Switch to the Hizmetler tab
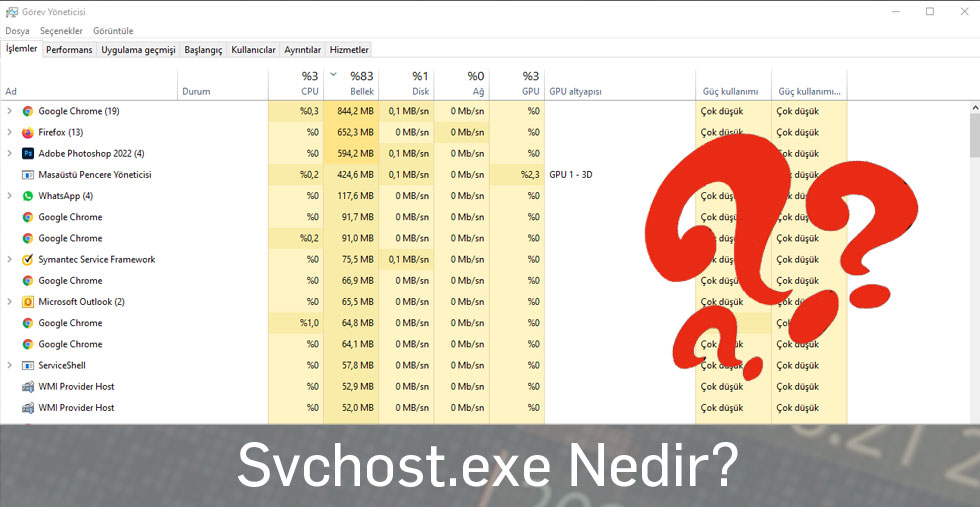The width and height of the screenshot is (980, 507). [x=349, y=50]
